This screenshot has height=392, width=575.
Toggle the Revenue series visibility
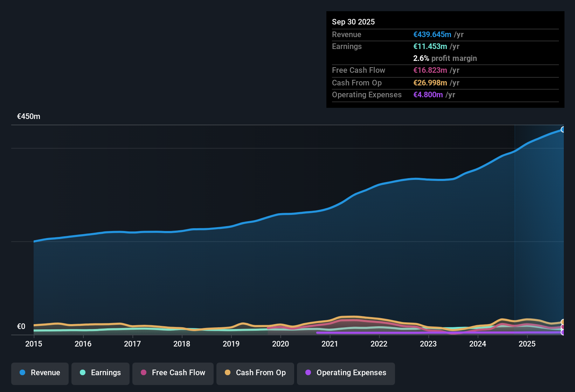[x=40, y=373]
